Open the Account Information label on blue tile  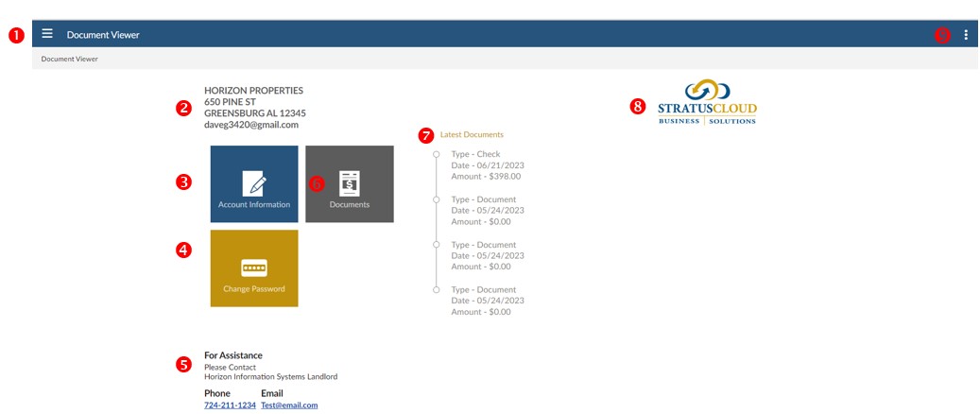coord(253,204)
